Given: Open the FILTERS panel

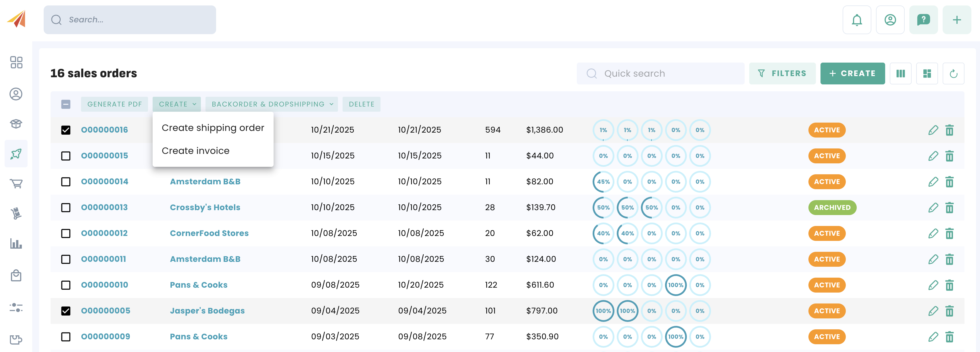Looking at the screenshot, I should coord(782,74).
